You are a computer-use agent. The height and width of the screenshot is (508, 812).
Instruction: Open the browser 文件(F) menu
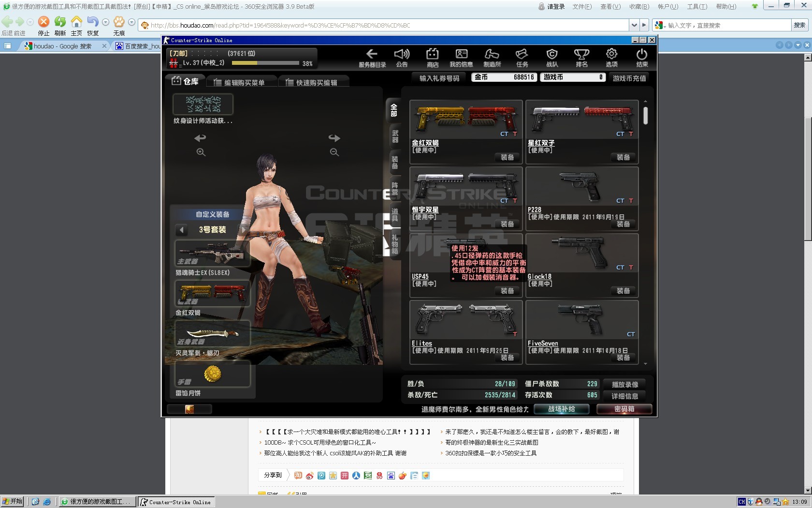582,6
